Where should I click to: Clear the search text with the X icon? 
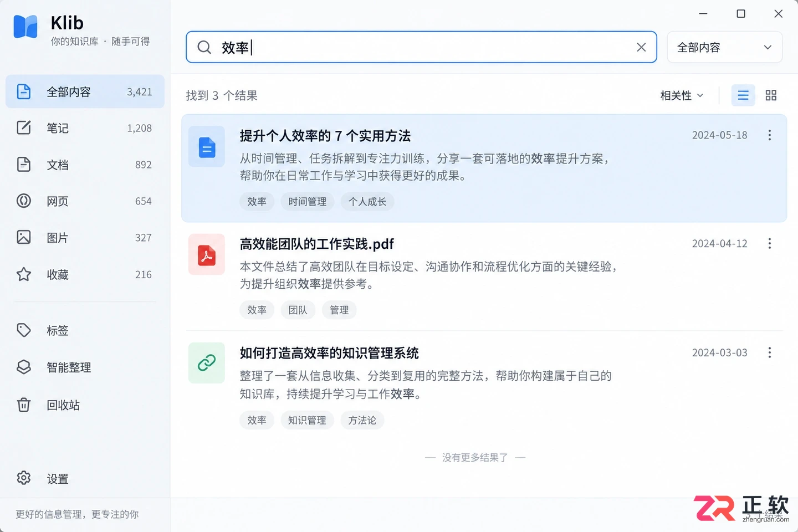[x=641, y=47]
